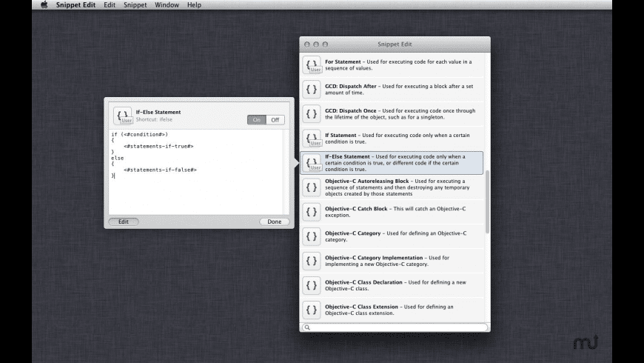Select the 'If Statement' row text
The width and height of the screenshot is (644, 363).
(x=398, y=138)
